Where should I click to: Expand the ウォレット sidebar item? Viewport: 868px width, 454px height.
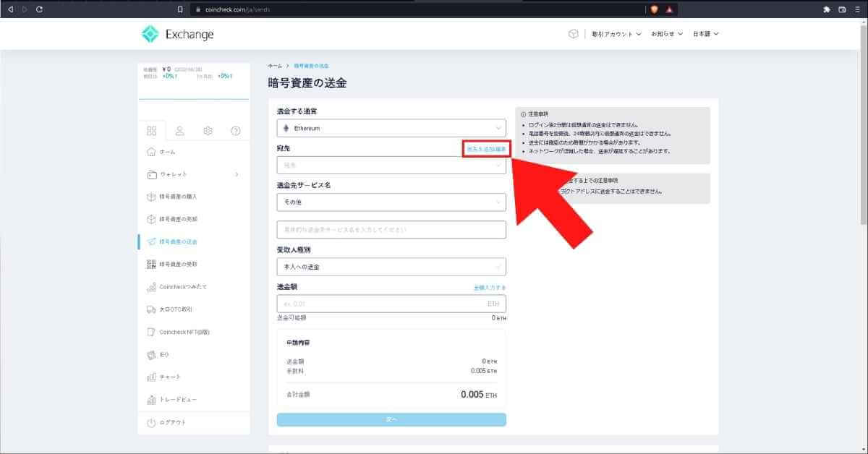pos(193,174)
